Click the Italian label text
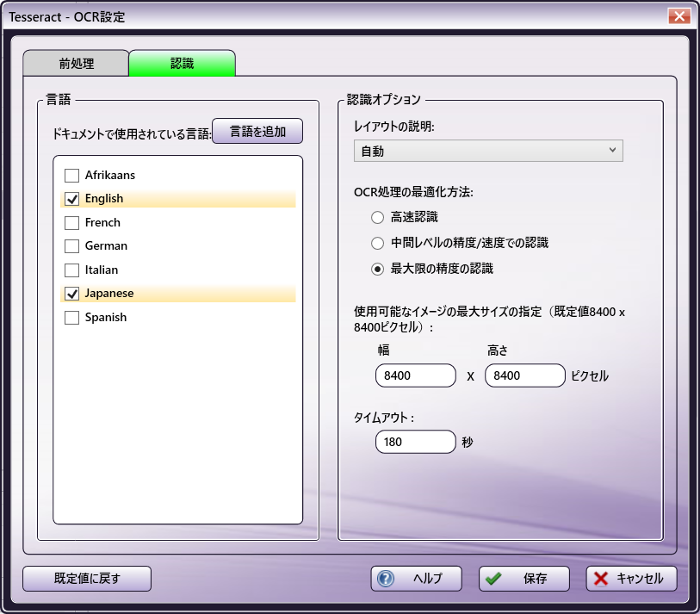The height and width of the screenshot is (614, 700). (102, 270)
